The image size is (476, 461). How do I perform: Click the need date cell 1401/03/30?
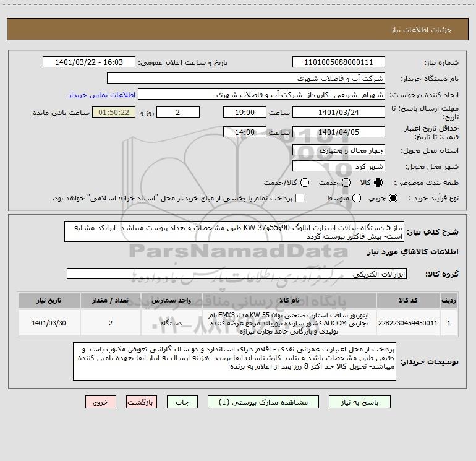coord(49,323)
